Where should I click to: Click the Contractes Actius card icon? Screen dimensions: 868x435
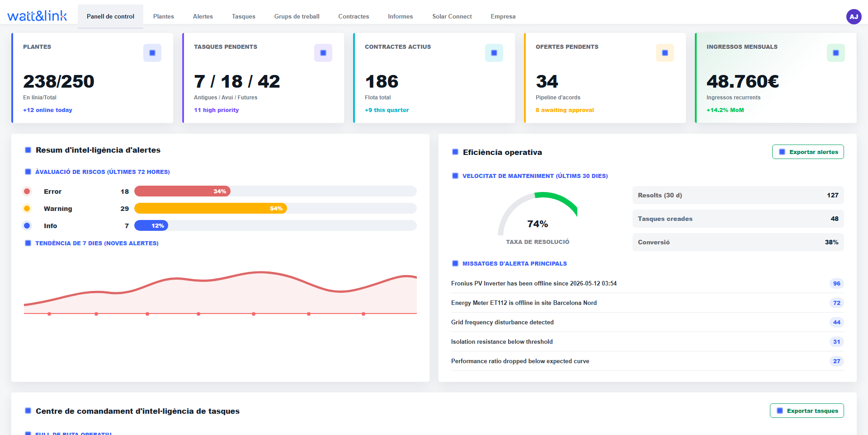(x=494, y=53)
